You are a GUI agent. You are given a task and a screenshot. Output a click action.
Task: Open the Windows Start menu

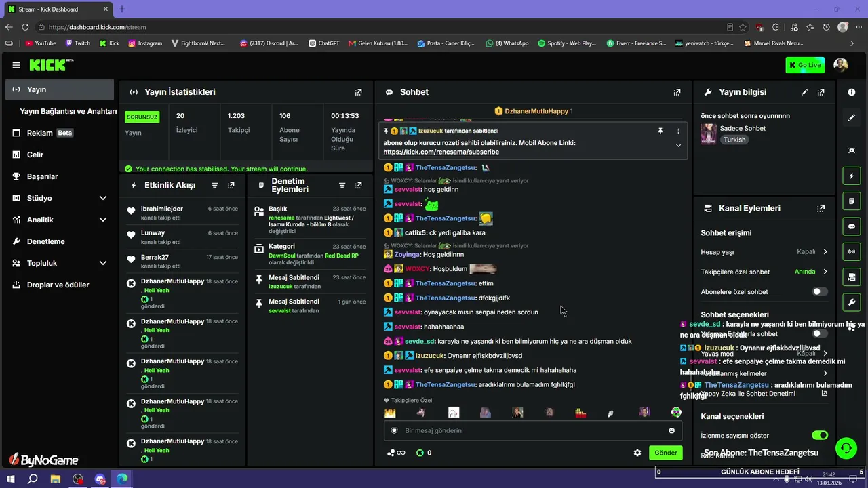point(12,479)
